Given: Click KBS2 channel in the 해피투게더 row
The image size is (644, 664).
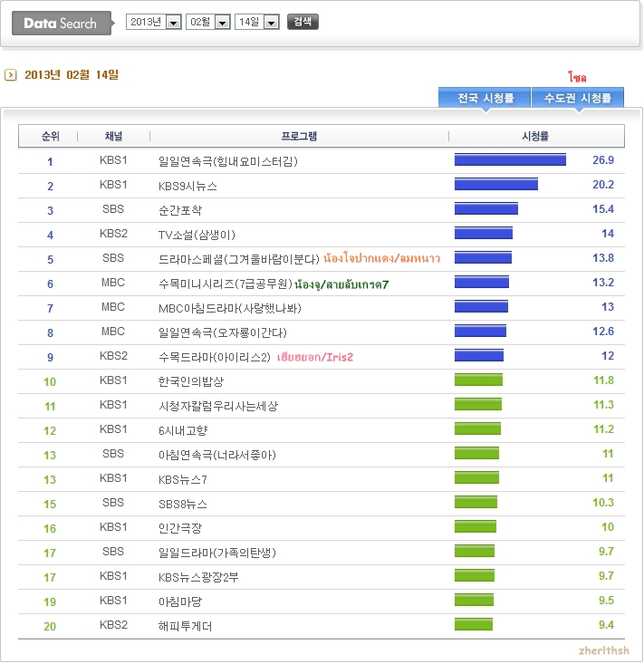Looking at the screenshot, I should pyautogui.click(x=113, y=625).
